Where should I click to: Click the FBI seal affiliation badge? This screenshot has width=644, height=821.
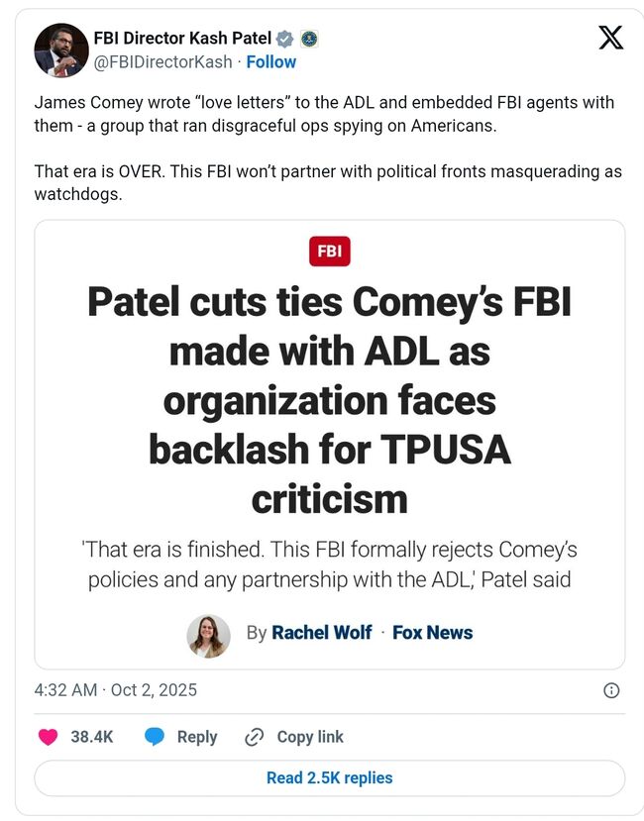click(308, 39)
